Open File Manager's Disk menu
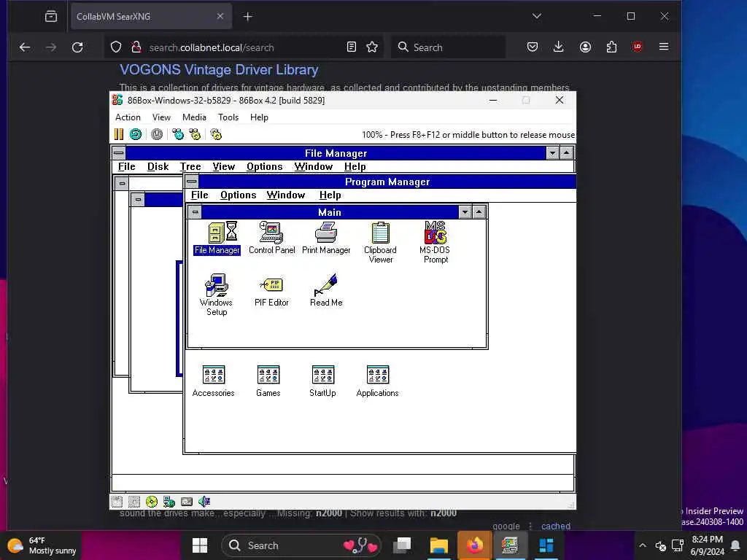The width and height of the screenshot is (747, 560). click(158, 167)
